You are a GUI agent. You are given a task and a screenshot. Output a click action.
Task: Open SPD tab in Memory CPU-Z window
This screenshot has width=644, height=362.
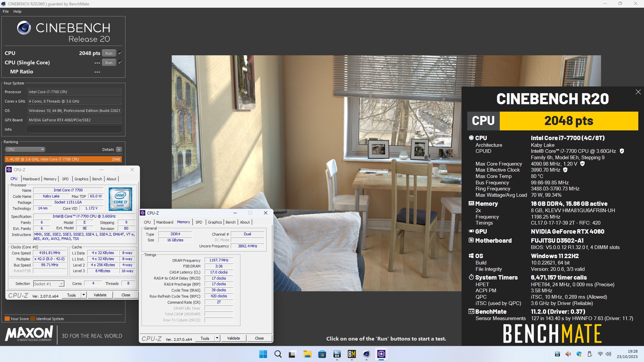coord(199,222)
